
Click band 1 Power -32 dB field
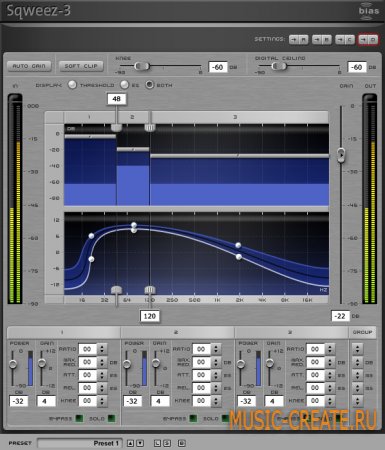click(18, 401)
